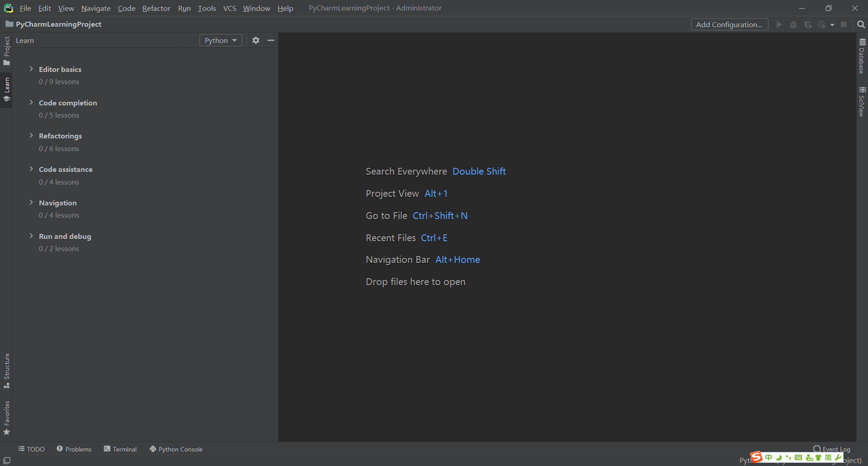Click the PyCharm logo icon in title bar
Screen dimensions: 868x466
[8, 8]
